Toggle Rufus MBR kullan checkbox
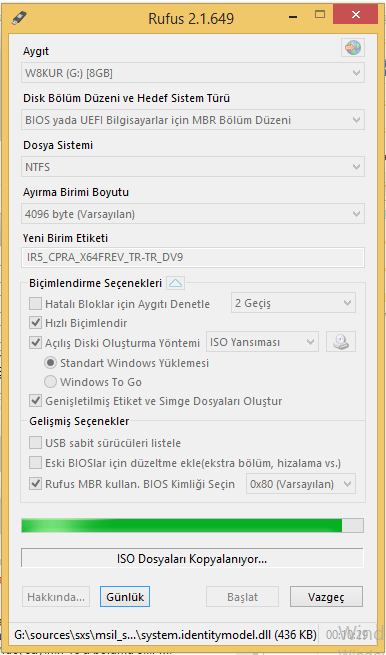 click(x=35, y=484)
